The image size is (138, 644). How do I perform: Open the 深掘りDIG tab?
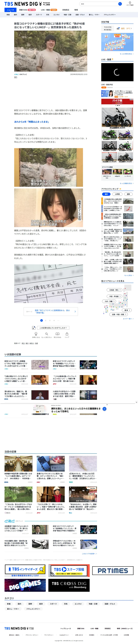27,10
